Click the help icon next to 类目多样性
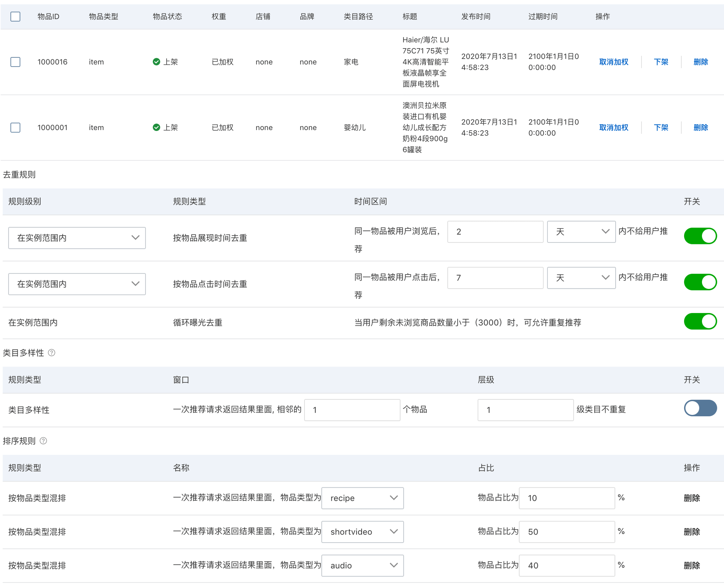724x588 pixels. click(51, 353)
